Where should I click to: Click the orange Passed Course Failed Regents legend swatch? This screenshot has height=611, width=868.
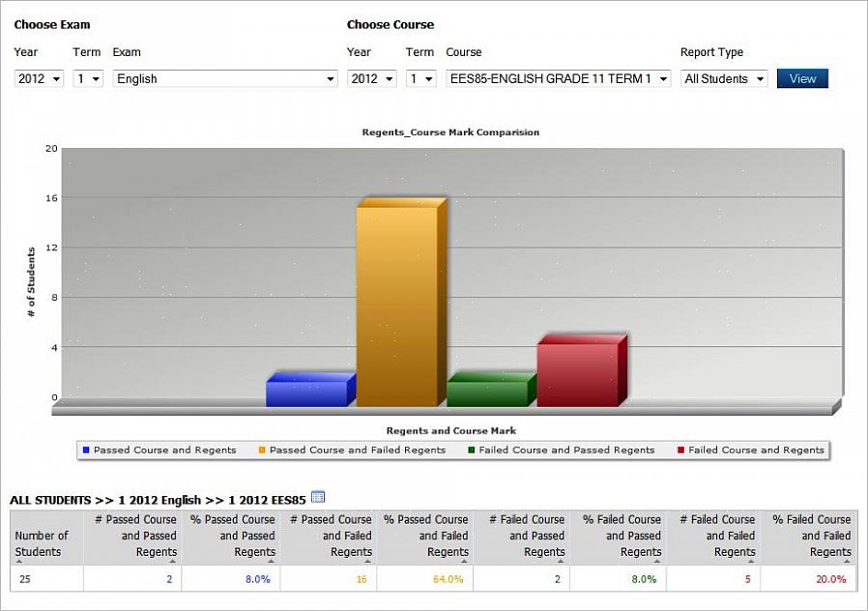tap(262, 450)
